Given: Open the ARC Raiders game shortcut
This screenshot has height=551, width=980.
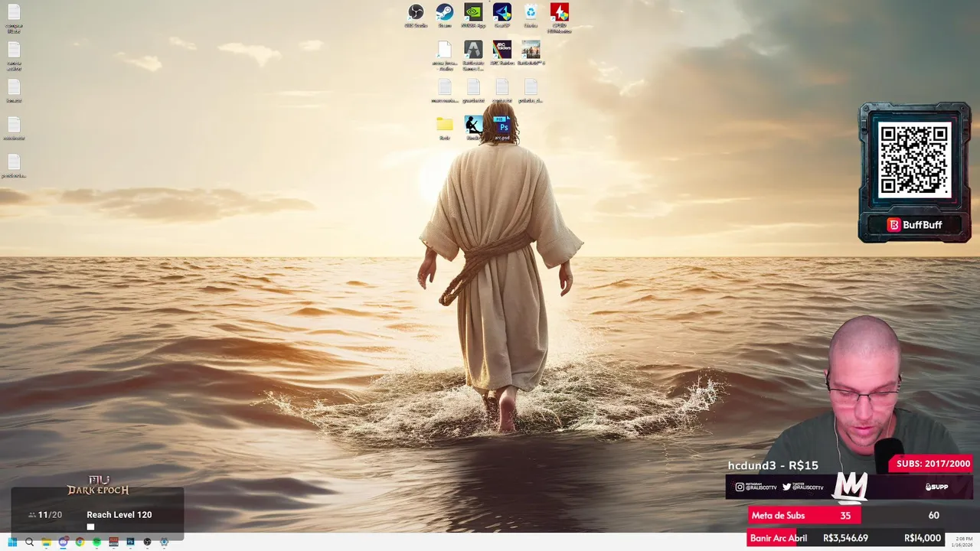Looking at the screenshot, I should pyautogui.click(x=502, y=53).
